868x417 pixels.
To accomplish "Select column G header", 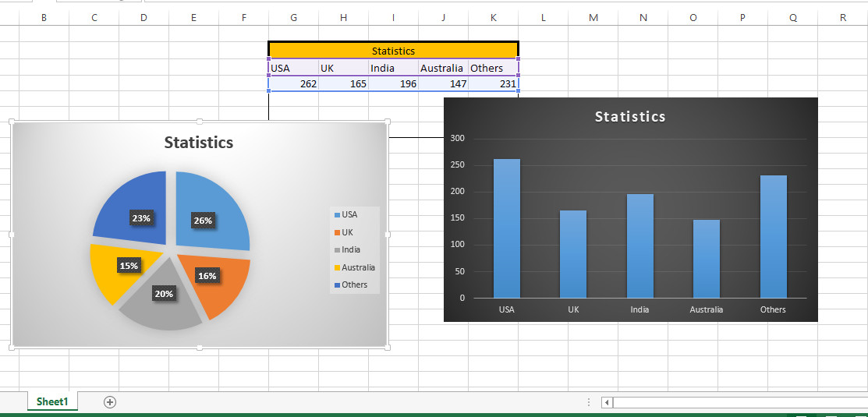I will tap(294, 18).
